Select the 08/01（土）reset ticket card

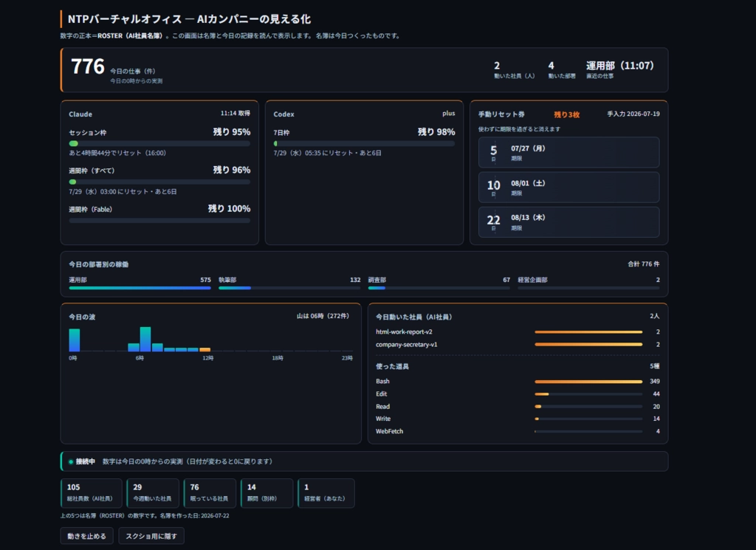coord(569,187)
